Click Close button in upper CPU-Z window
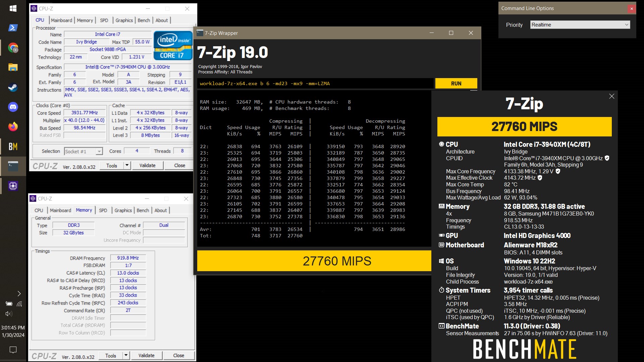644x362 pixels. pyautogui.click(x=180, y=165)
